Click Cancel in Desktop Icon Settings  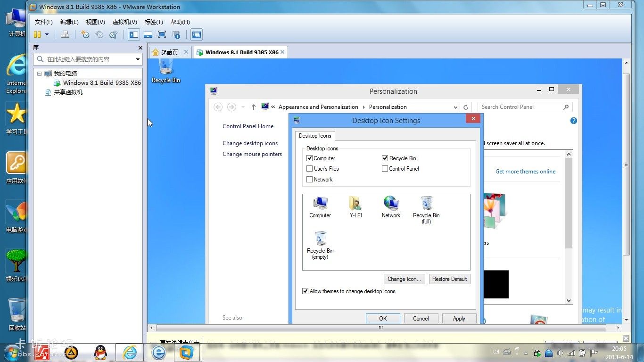421,319
